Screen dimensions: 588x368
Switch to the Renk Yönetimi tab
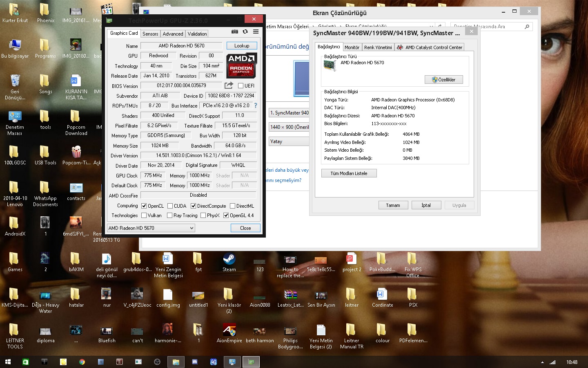(378, 47)
